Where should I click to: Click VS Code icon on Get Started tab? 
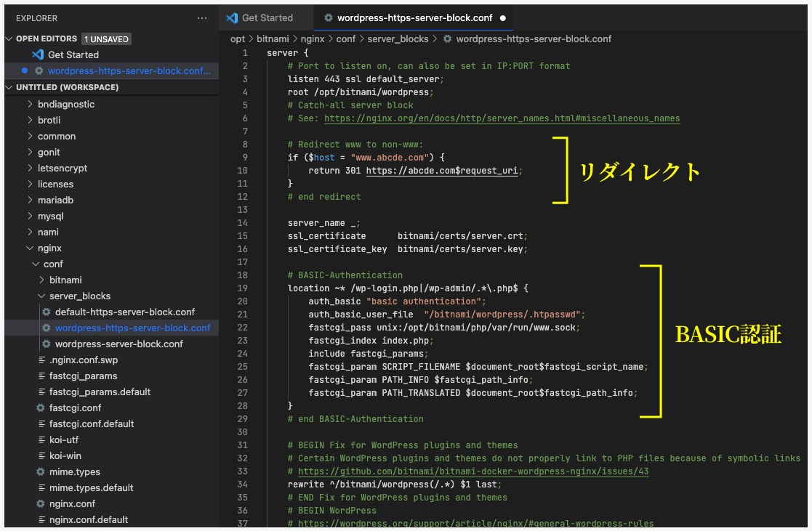[x=232, y=17]
